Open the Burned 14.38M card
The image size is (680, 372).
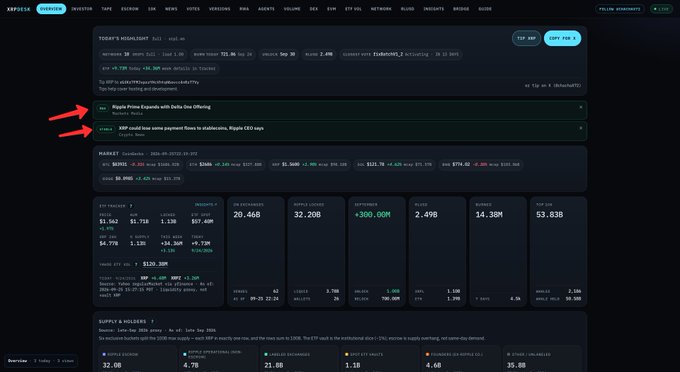[x=498, y=252]
